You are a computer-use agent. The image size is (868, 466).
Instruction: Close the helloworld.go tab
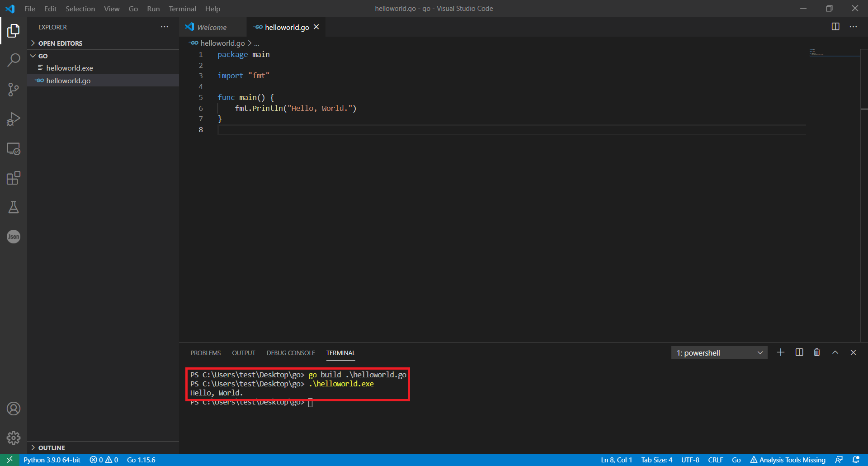point(316,27)
